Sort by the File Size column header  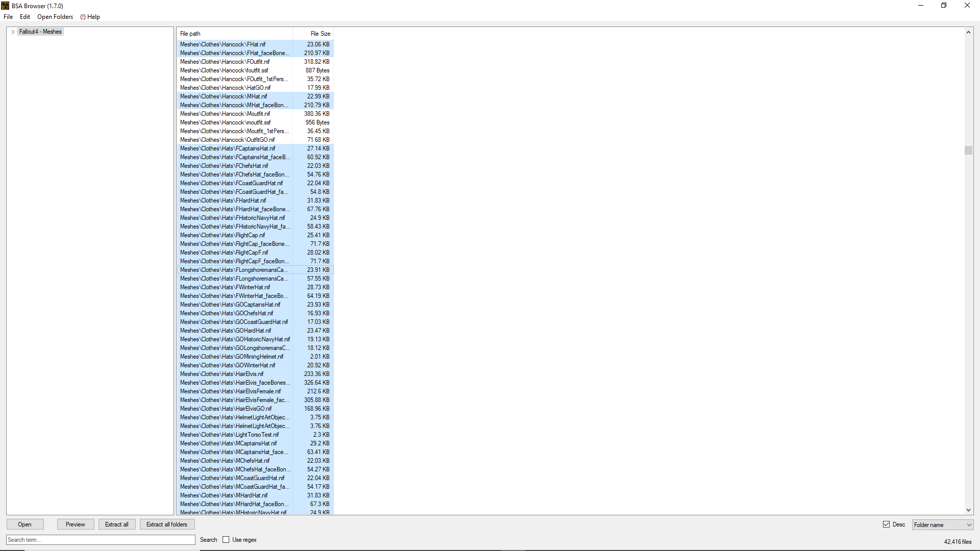313,34
